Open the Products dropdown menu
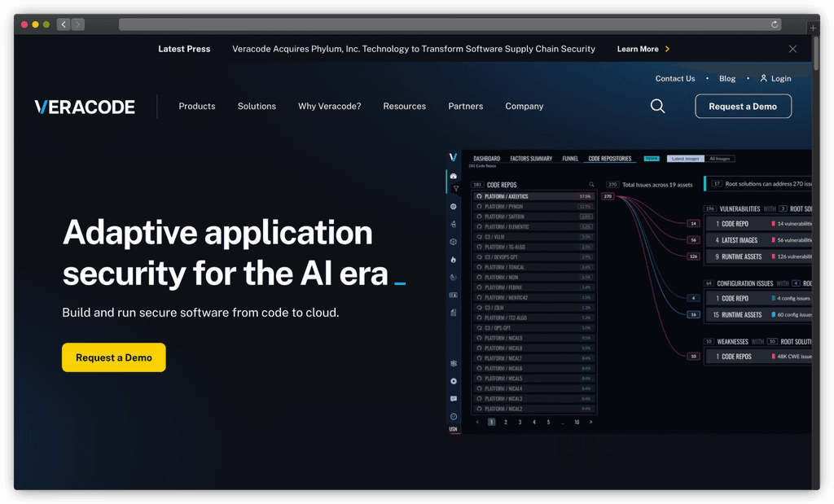 click(196, 106)
